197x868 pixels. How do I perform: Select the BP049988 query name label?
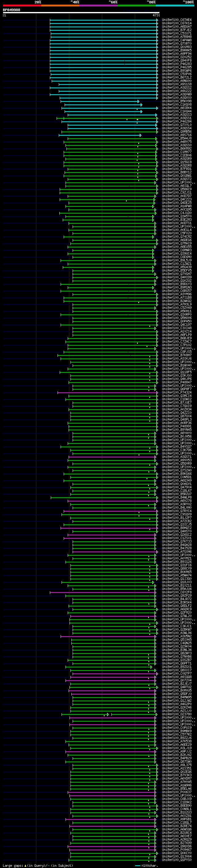11,10
